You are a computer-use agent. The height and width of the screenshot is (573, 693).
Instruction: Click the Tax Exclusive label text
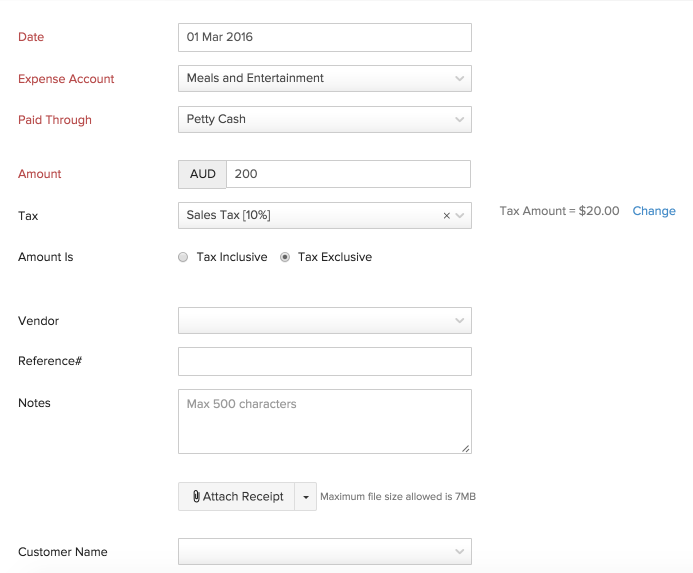(x=335, y=257)
